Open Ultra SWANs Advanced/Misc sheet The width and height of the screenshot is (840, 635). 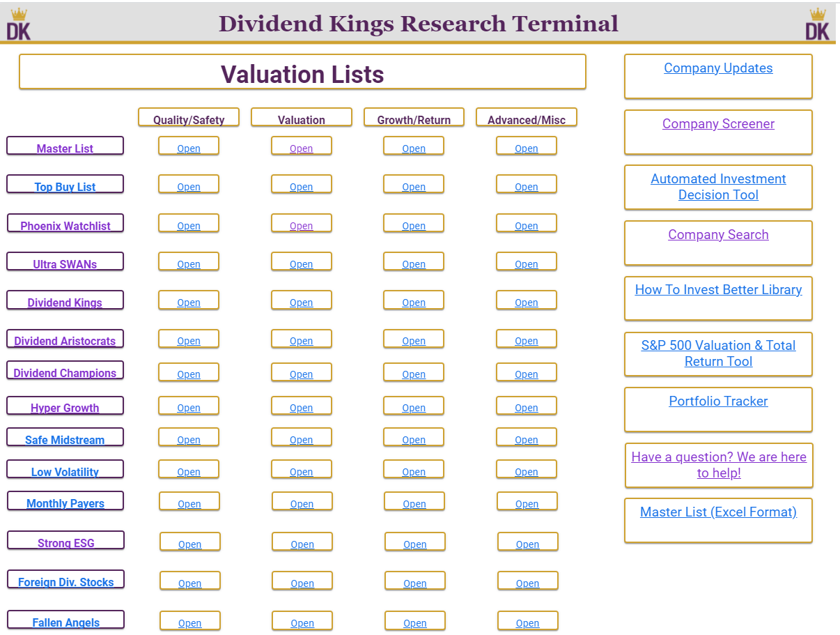point(527,264)
